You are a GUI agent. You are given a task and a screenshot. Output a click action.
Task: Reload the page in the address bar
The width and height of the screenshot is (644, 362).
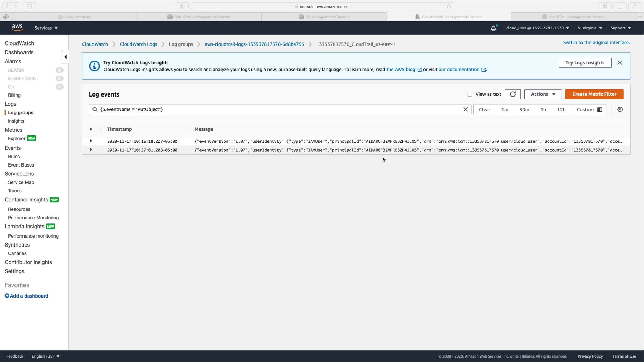point(449,6)
